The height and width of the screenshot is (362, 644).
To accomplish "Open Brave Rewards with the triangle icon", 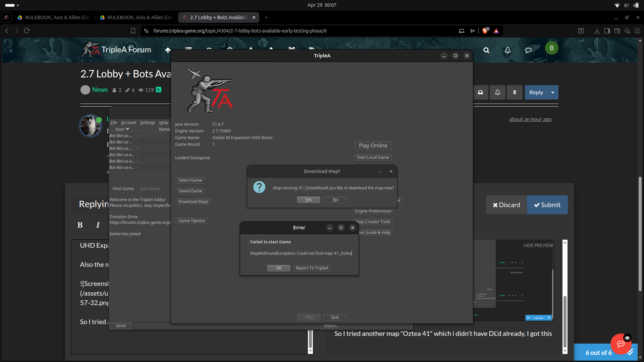I will (x=497, y=31).
